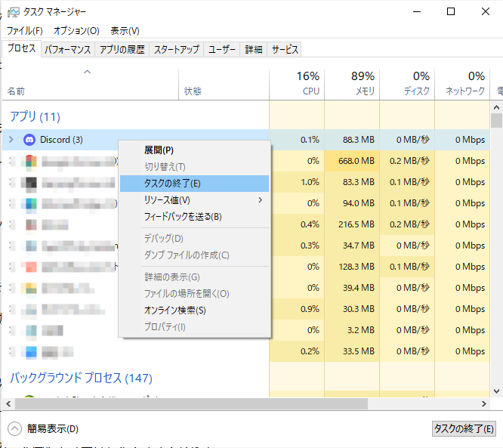Click the 34.7 MB memory cell
The height and width of the screenshot is (448, 503).
[x=352, y=246]
